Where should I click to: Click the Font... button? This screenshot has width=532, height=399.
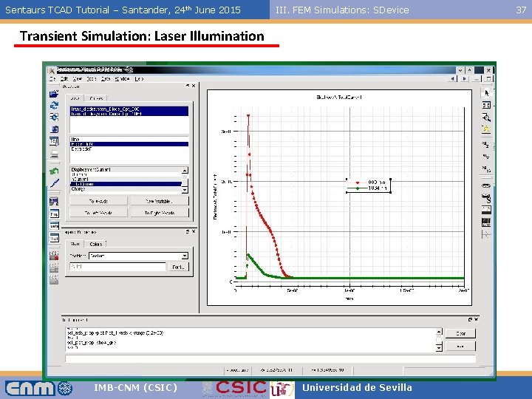[x=179, y=267]
